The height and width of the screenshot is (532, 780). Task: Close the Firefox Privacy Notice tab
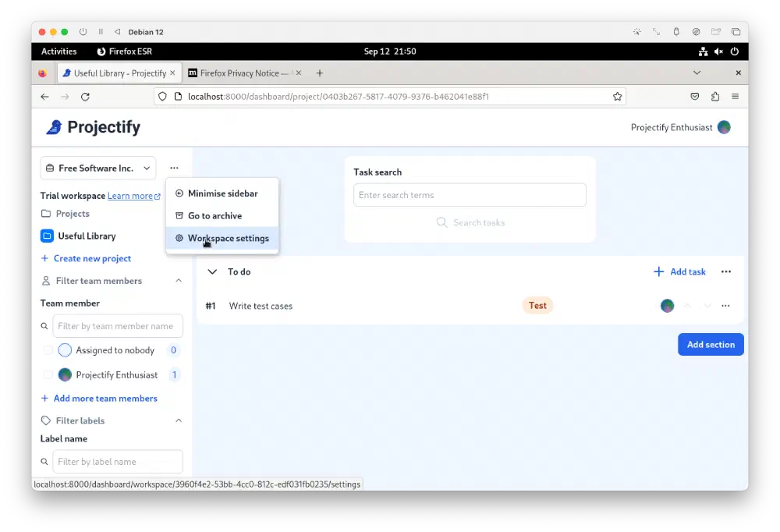[299, 73]
